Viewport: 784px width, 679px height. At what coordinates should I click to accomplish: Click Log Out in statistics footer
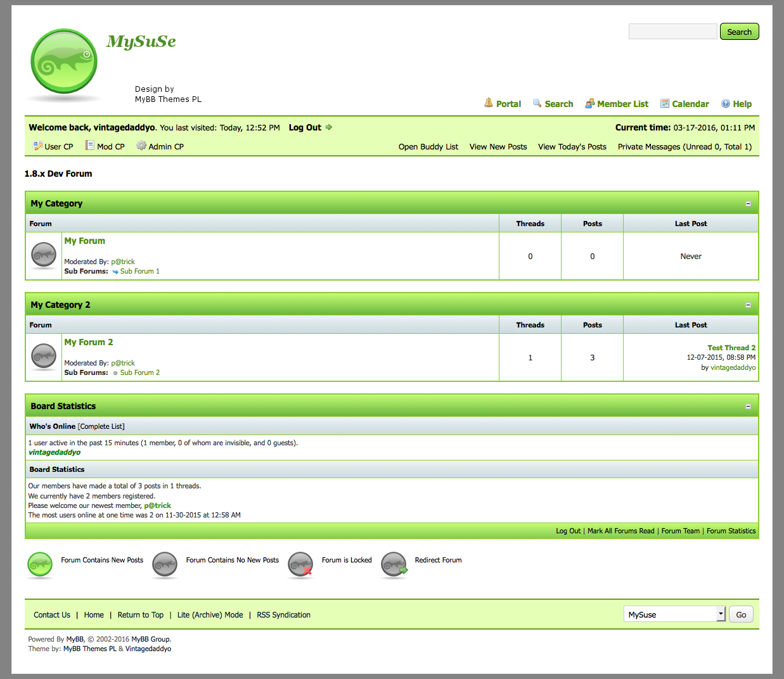click(x=568, y=531)
